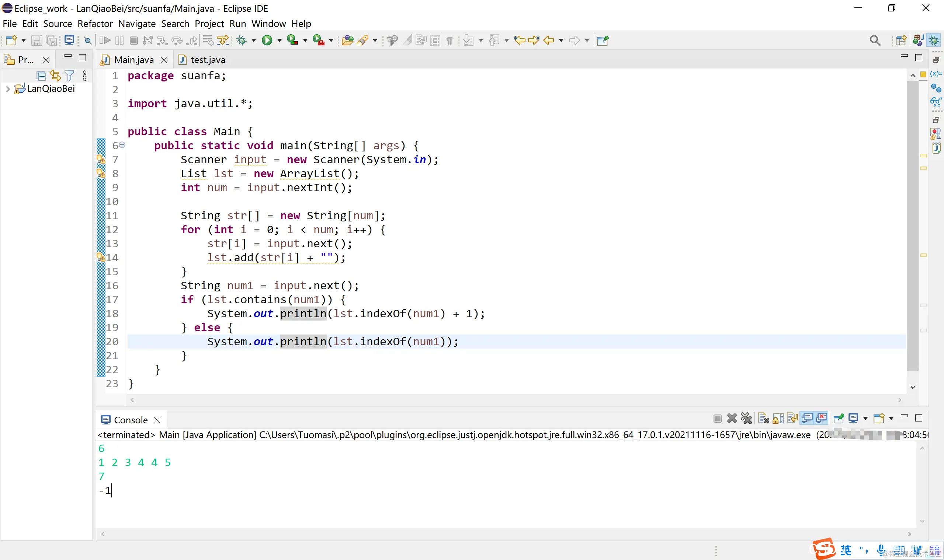Image resolution: width=944 pixels, height=560 pixels.
Task: Click the Save floppy disk icon
Action: click(x=36, y=40)
